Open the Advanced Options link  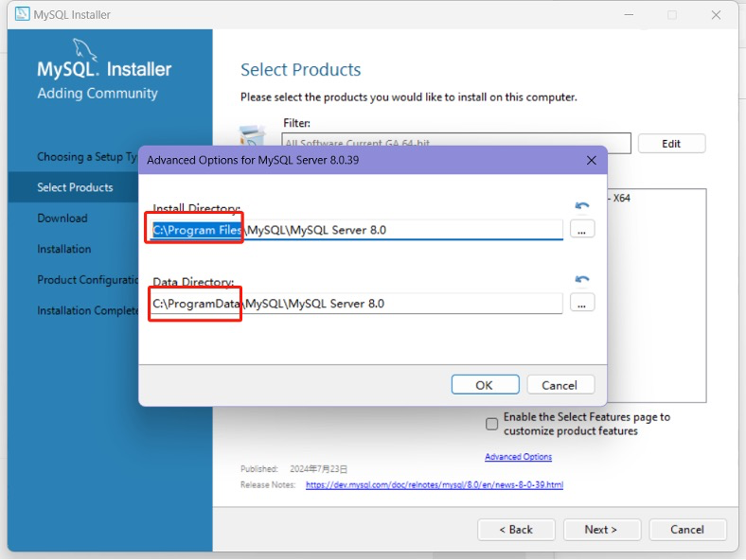pos(518,457)
